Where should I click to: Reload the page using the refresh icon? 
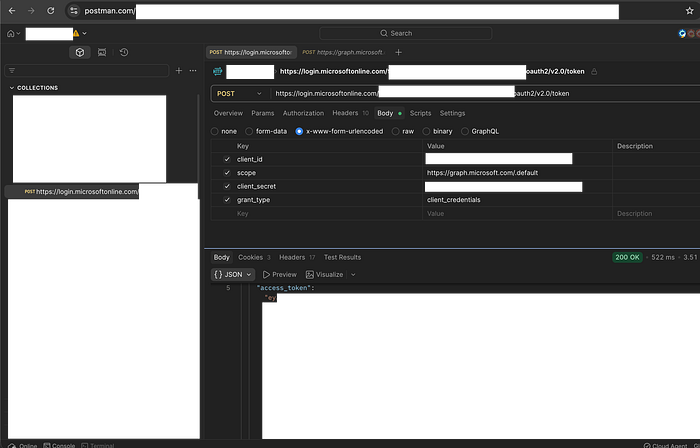[x=50, y=11]
